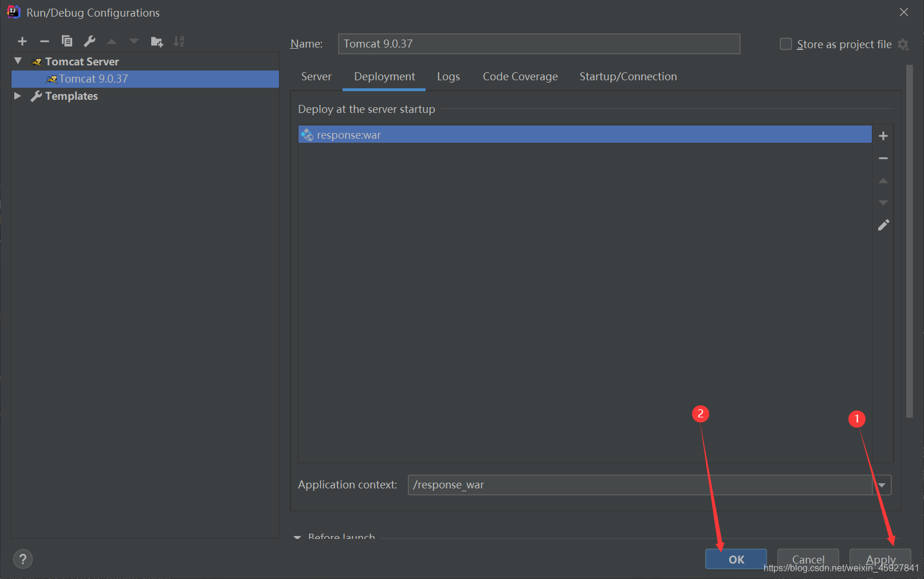This screenshot has height=579, width=924.
Task: Close the Run/Debug Configurations dialog
Action: click(x=904, y=12)
